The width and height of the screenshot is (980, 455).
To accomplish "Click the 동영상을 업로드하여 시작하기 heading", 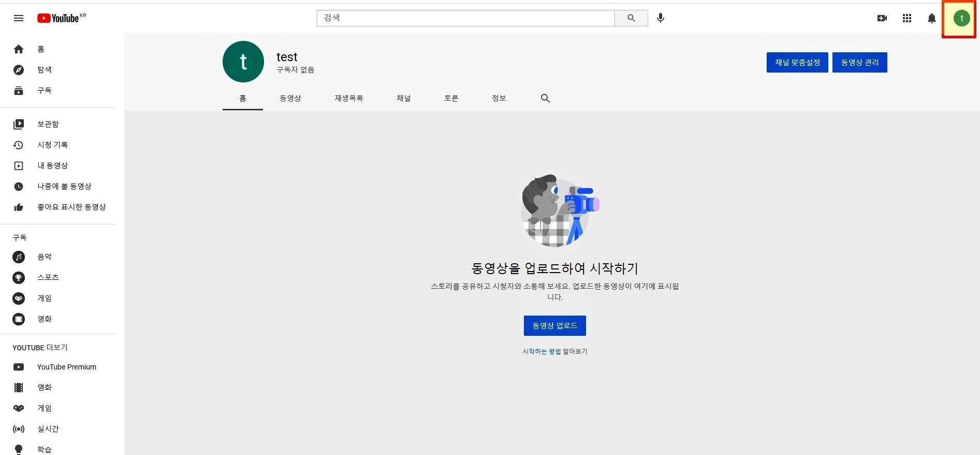I will 555,268.
